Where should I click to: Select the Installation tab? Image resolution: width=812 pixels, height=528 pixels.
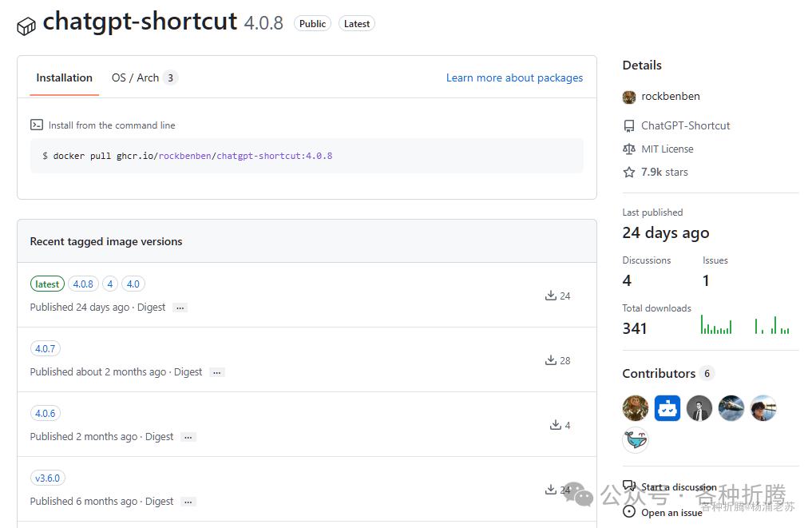[x=64, y=77]
